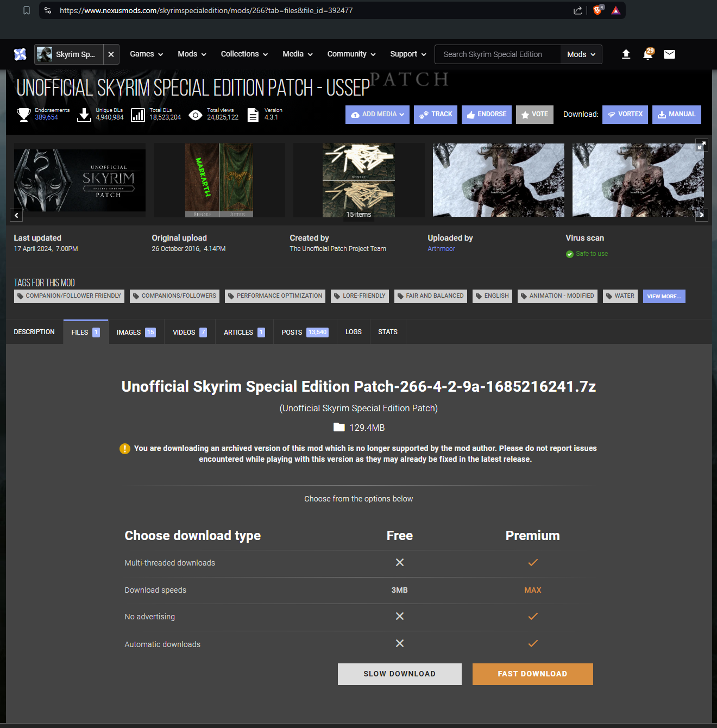This screenshot has height=728, width=717.
Task: Switch to the Description tab
Action: [34, 332]
